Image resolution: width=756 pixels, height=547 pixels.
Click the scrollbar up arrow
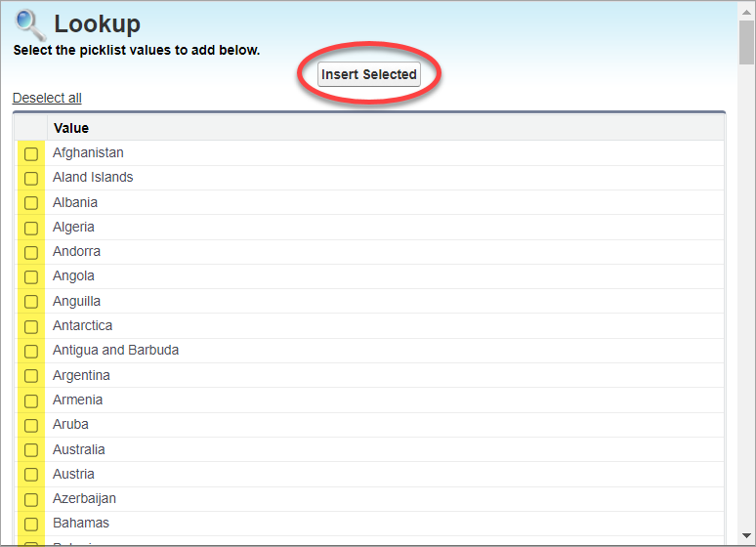click(x=747, y=12)
